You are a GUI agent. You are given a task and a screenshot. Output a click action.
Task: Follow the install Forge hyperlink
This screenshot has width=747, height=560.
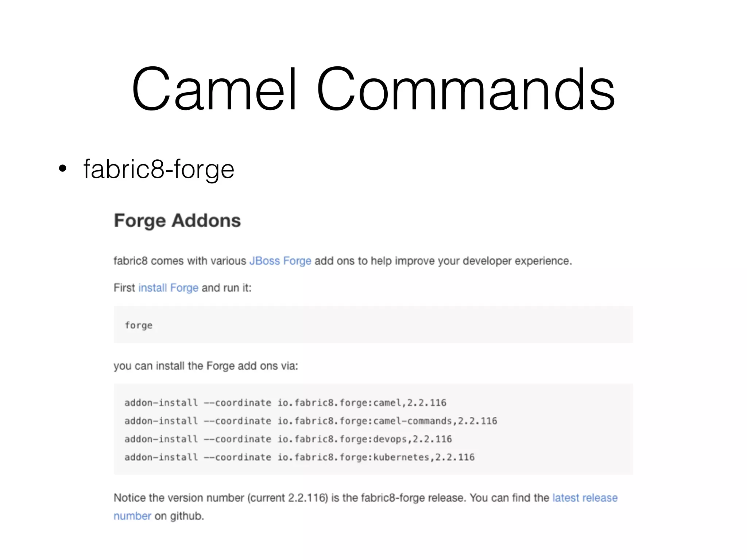tap(169, 288)
